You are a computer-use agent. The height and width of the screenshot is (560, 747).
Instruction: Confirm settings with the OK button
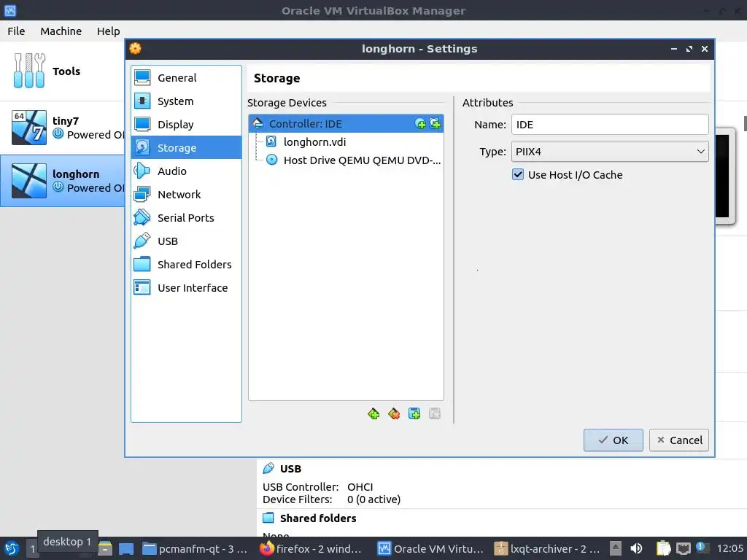613,440
